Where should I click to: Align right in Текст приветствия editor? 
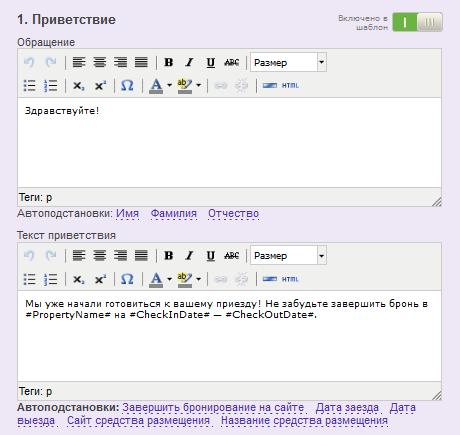tap(120, 256)
